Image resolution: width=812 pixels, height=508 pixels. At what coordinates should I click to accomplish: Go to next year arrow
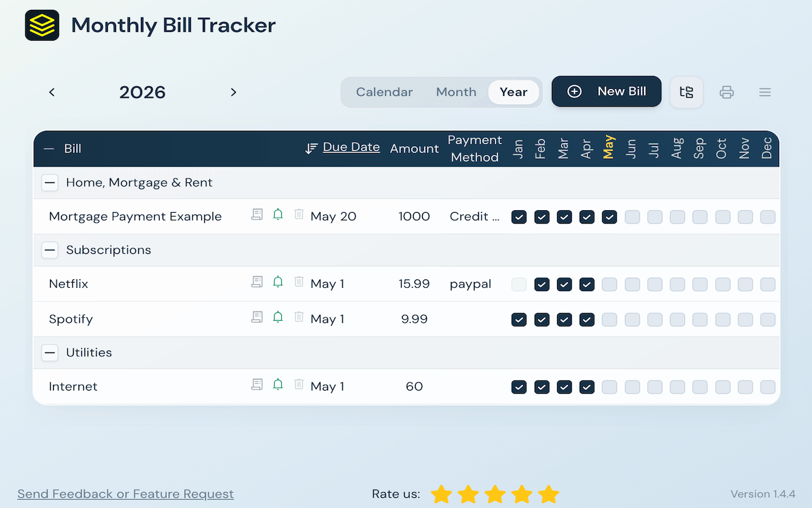click(233, 92)
